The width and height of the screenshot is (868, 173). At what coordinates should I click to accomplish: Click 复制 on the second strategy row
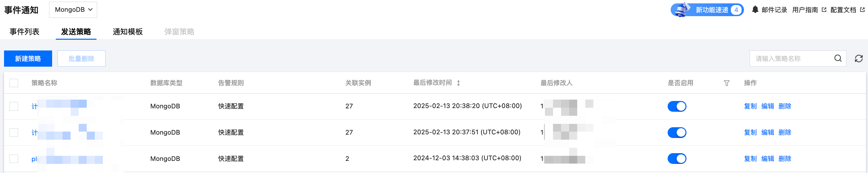tap(750, 132)
